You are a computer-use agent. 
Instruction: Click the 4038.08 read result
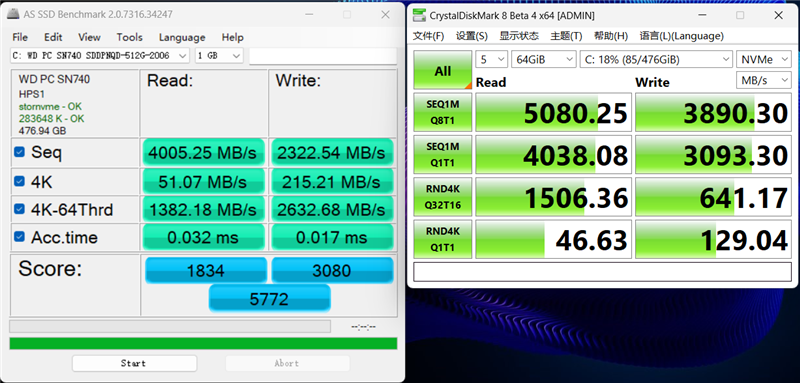[554, 155]
